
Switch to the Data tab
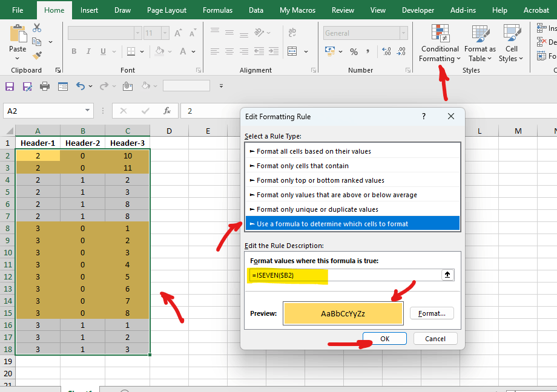[255, 10]
